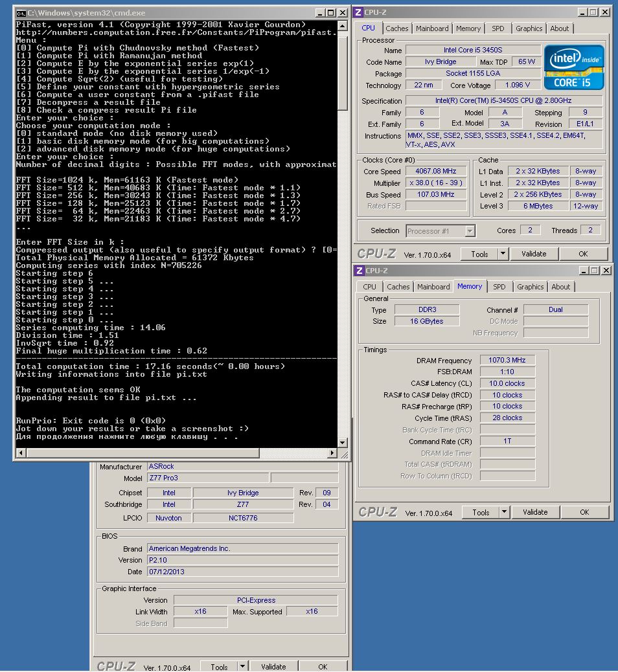Click the cmd horizontal scrollbar thumb
The height and width of the screenshot is (672, 618).
(143, 453)
